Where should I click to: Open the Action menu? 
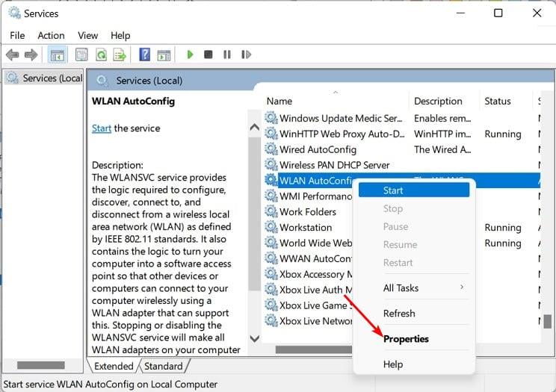coord(51,35)
